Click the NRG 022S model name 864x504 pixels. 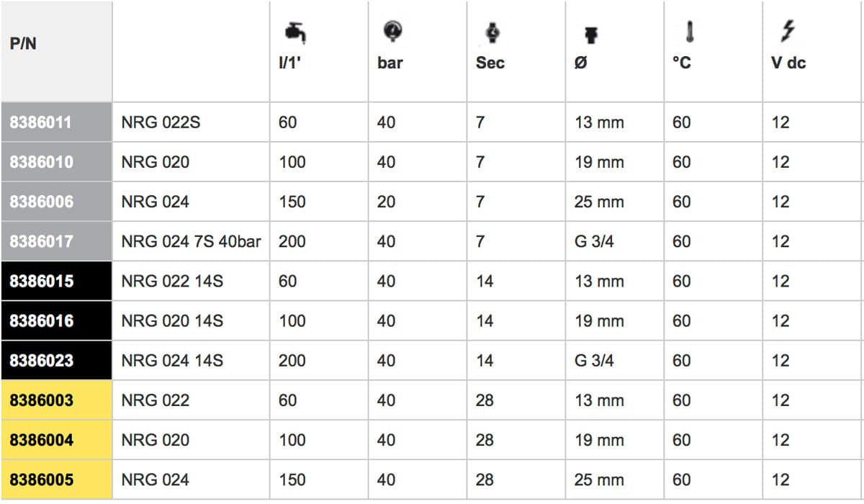click(x=161, y=122)
